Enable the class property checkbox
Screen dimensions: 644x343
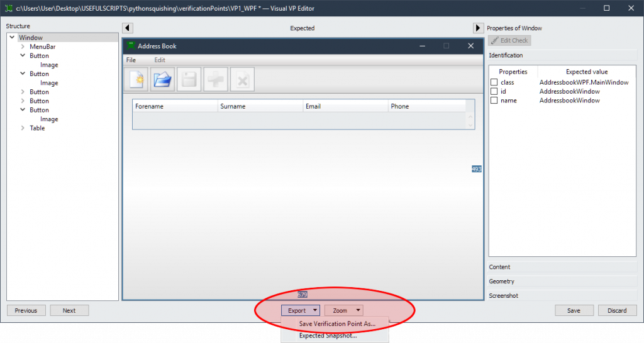[x=494, y=82]
